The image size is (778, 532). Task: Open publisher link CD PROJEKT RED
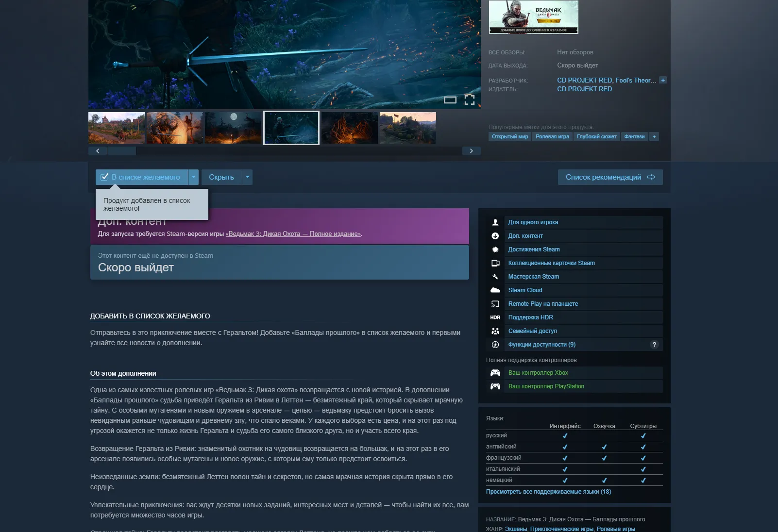(x=584, y=89)
